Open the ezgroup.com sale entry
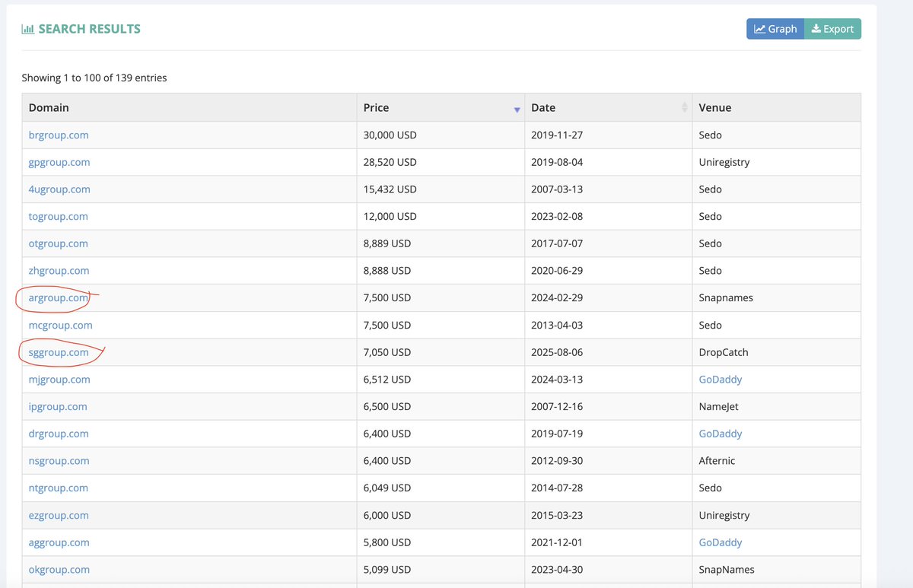Image resolution: width=913 pixels, height=588 pixels. (59, 514)
